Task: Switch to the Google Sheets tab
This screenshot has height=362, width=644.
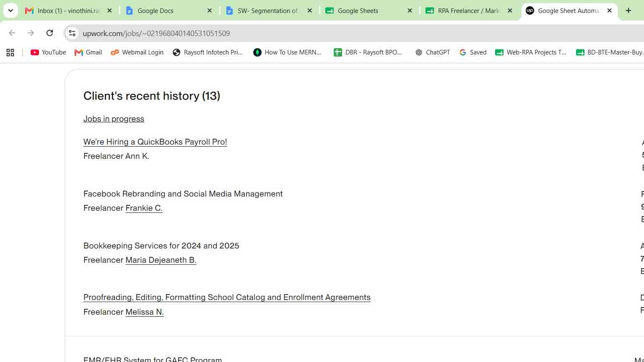Action: tap(363, 11)
